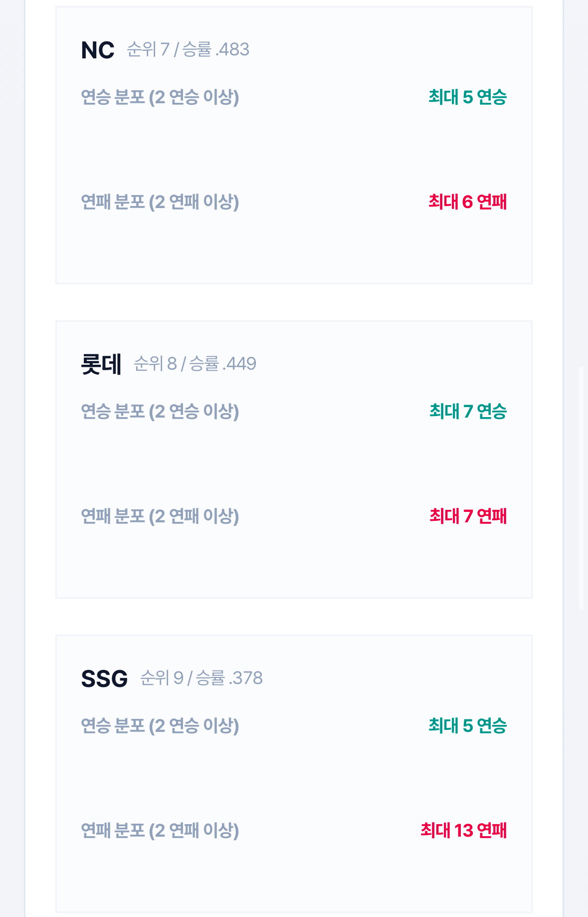Click the 롯데 team name heading
This screenshot has height=917, width=588.
[x=101, y=364]
